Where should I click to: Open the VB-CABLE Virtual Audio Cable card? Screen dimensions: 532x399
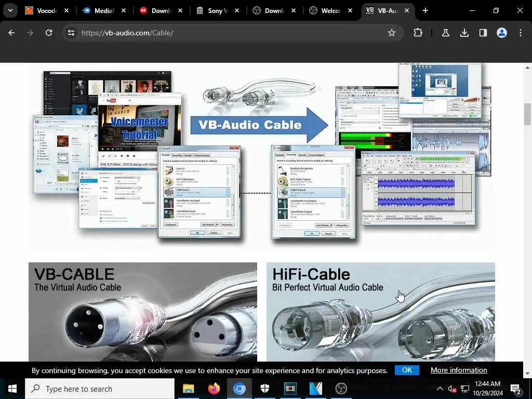click(143, 312)
